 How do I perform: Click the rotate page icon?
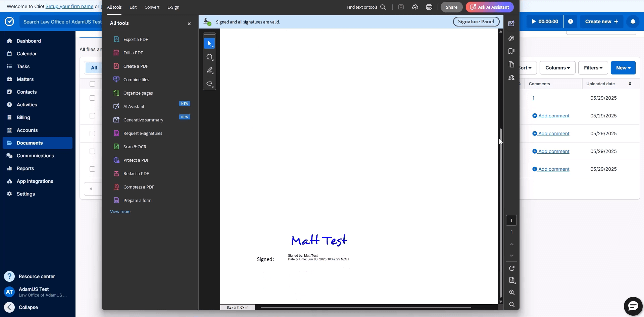[511, 268]
